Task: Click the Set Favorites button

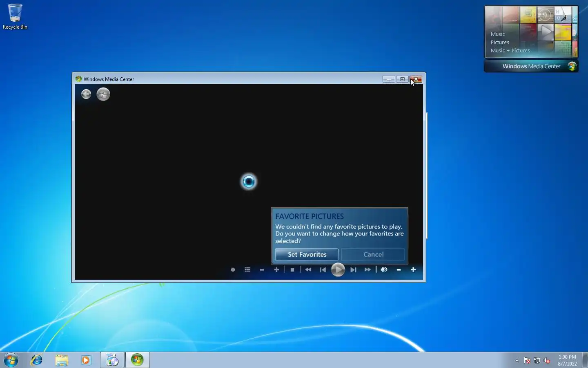Action: 307,254
